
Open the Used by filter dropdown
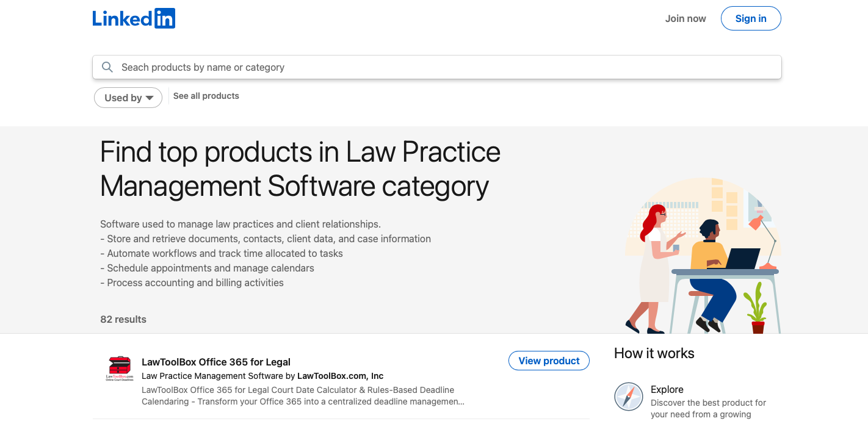pyautogui.click(x=128, y=98)
